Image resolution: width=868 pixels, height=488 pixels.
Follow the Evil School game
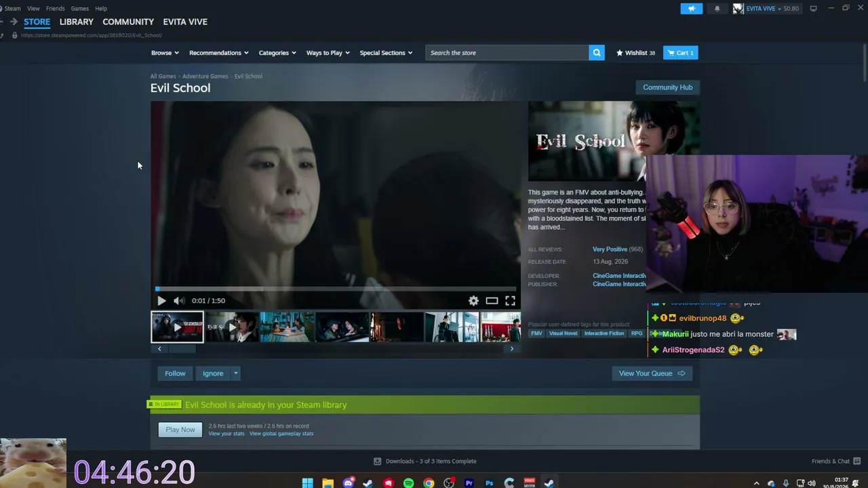coord(175,373)
